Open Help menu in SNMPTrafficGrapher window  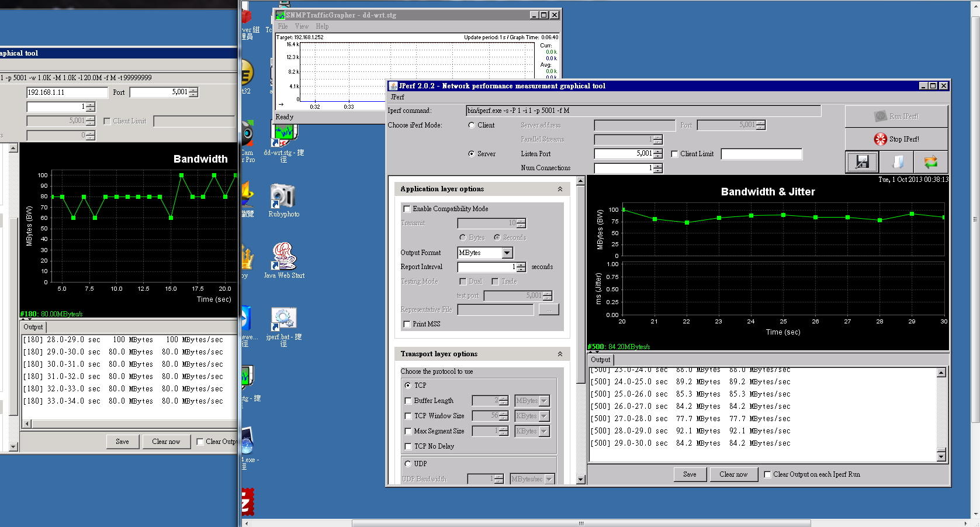322,26
